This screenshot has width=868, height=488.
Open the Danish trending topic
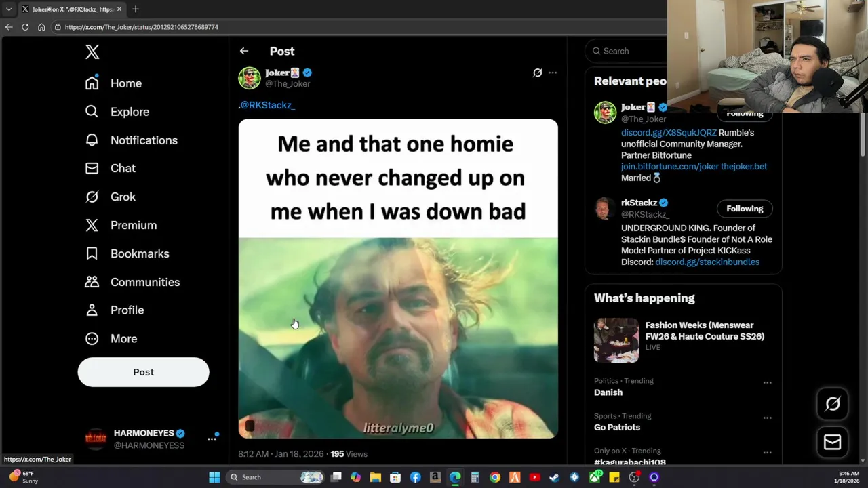coord(608,392)
